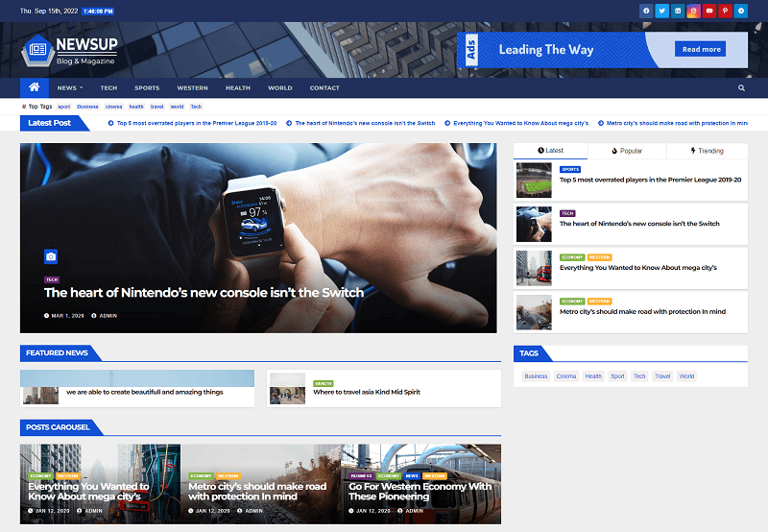
Task: Open search with magnifier icon
Action: coord(741,88)
